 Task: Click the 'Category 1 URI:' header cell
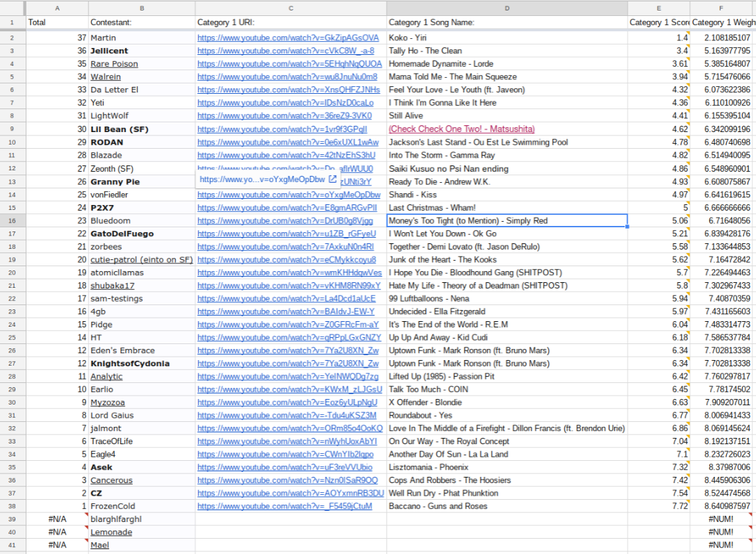click(291, 22)
